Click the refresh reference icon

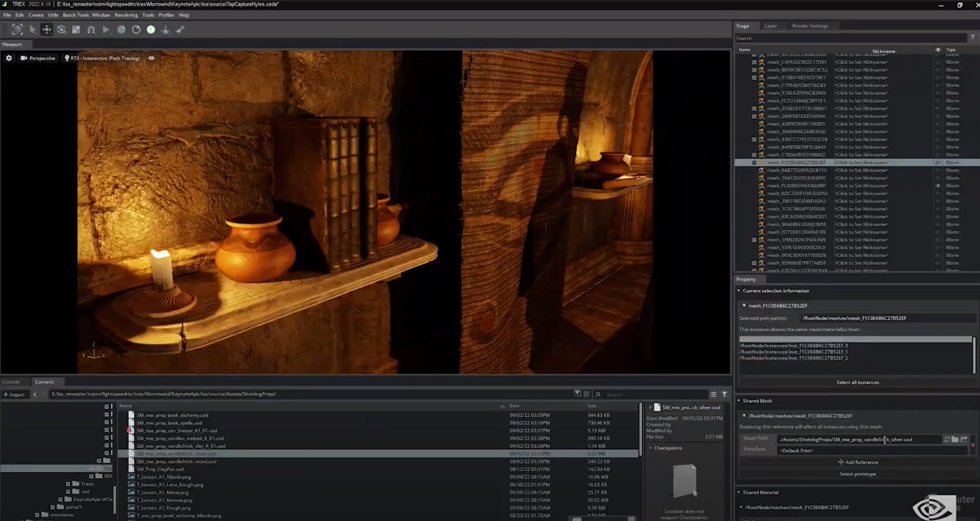(x=947, y=439)
